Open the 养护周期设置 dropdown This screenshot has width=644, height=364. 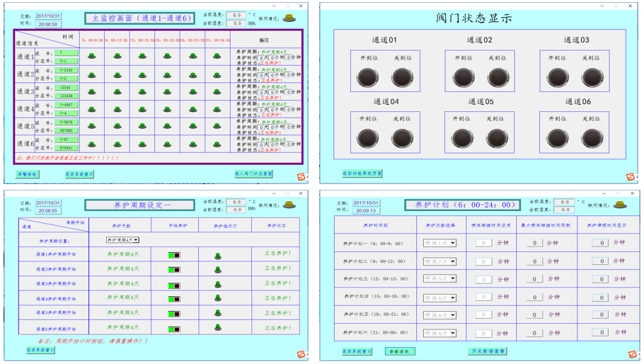(x=122, y=240)
